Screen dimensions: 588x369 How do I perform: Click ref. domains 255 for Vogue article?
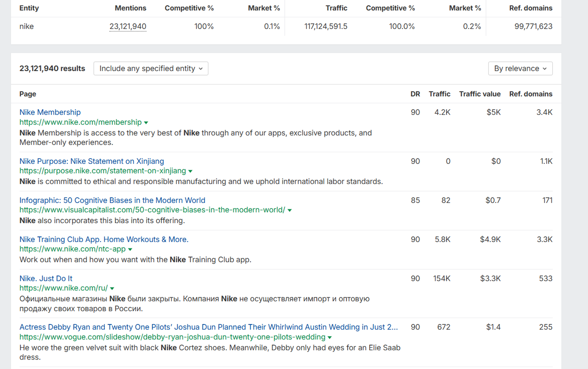coord(546,327)
